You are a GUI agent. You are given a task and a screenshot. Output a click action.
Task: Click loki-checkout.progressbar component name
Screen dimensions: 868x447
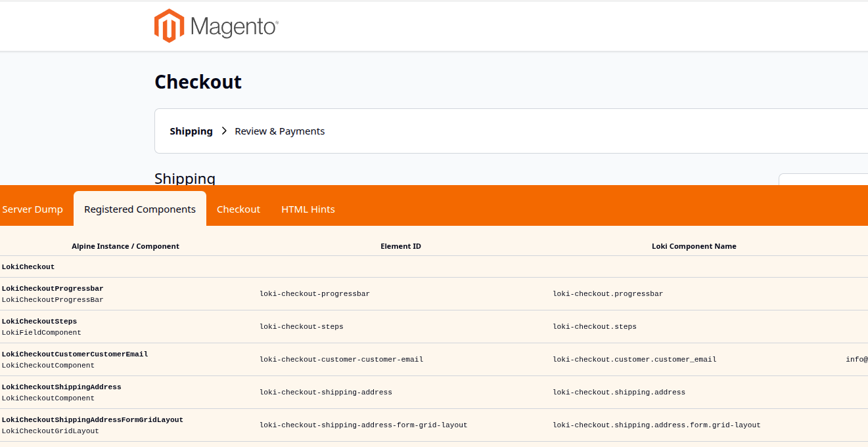pyautogui.click(x=608, y=294)
